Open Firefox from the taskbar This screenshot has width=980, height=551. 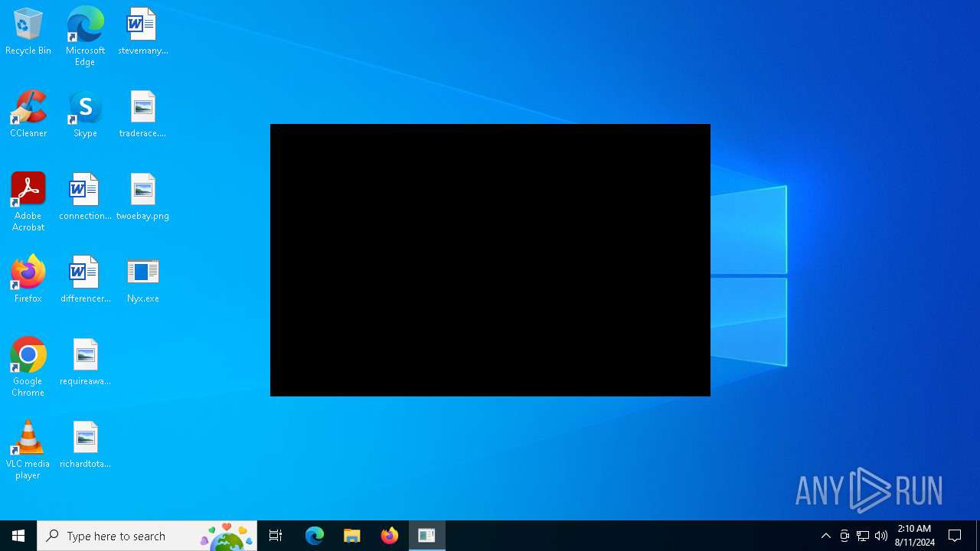(x=390, y=536)
